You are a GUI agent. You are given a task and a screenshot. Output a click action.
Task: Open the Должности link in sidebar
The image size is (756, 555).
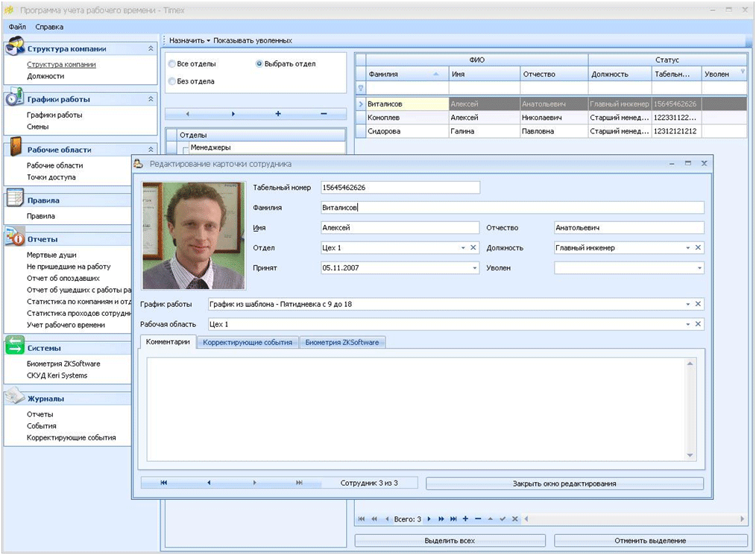coord(45,76)
